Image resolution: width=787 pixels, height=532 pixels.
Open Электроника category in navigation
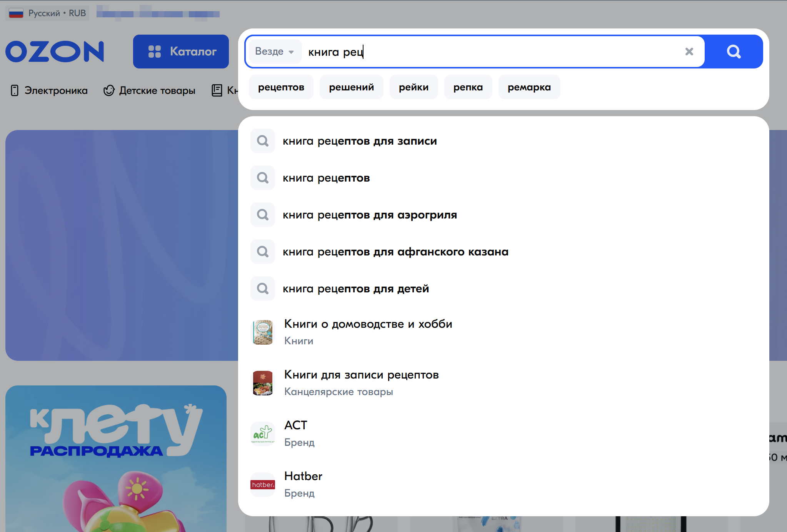[x=49, y=90]
